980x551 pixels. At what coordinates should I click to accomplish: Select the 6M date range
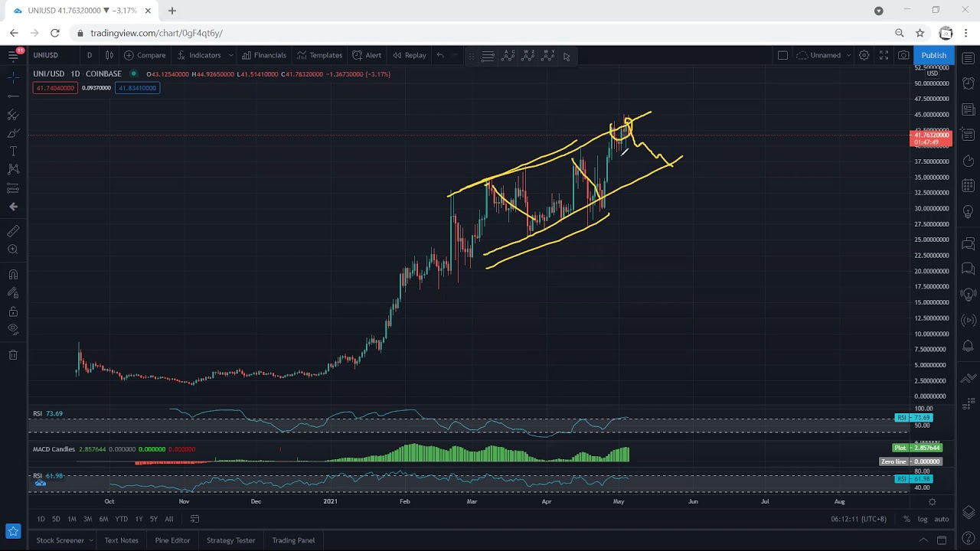tap(103, 519)
